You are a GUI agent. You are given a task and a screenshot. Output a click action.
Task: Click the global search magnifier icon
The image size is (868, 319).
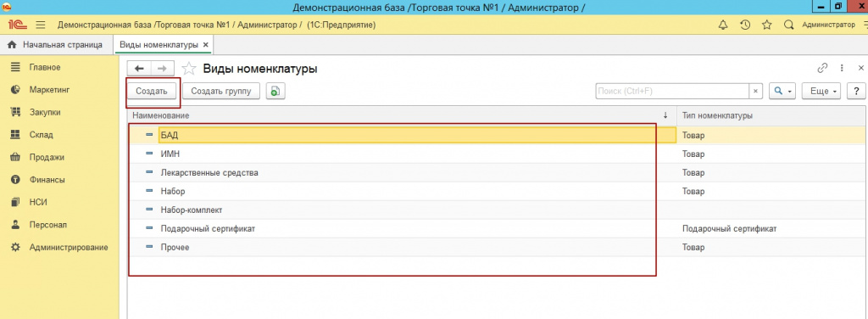(x=789, y=25)
